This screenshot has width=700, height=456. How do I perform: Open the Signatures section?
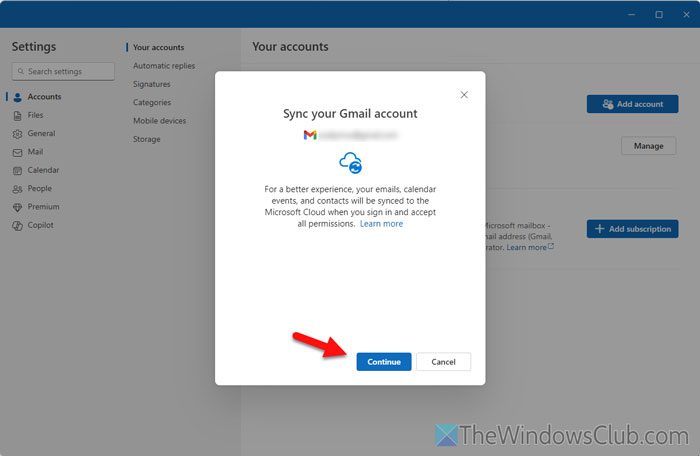[151, 84]
